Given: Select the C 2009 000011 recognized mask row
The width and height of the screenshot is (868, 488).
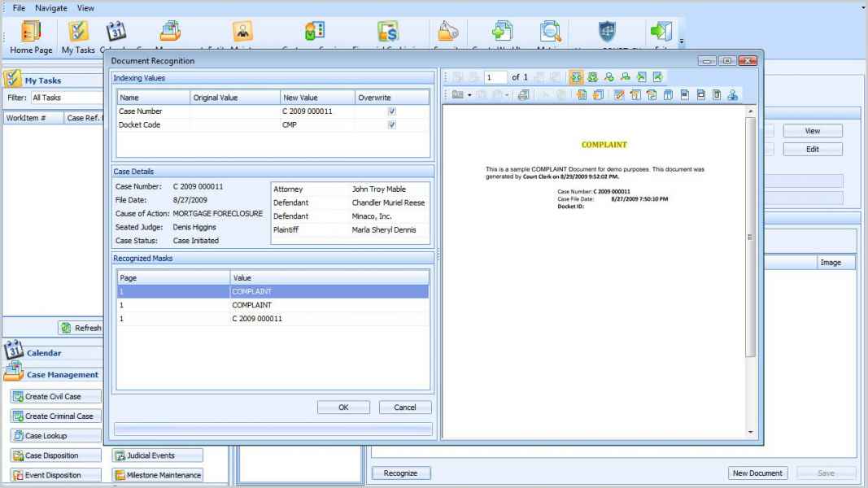Looking at the screenshot, I should pos(273,319).
